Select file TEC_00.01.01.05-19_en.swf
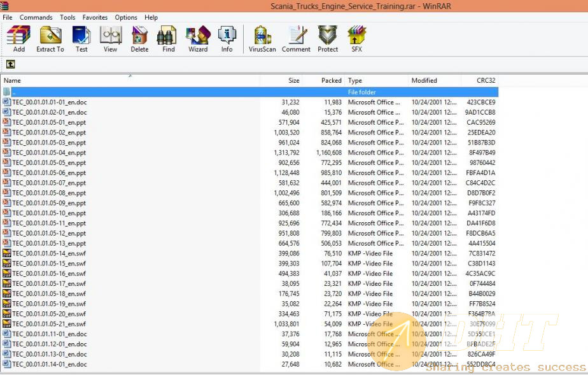Viewport: 588px width, 375px height. tap(249, 304)
